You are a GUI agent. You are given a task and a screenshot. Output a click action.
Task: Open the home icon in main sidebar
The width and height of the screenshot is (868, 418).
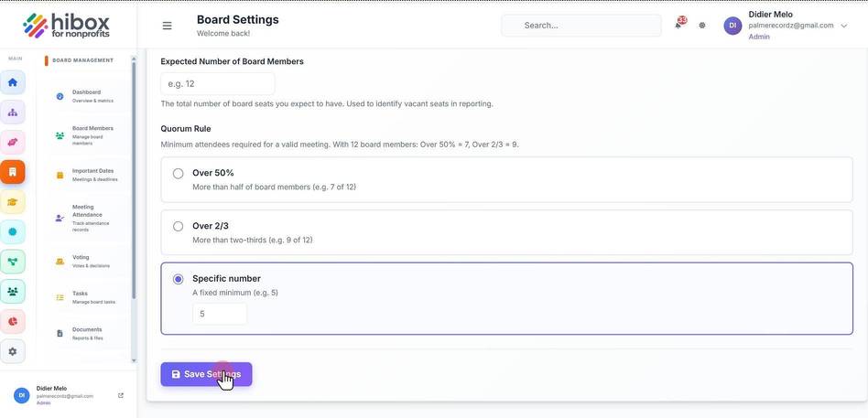pos(13,82)
